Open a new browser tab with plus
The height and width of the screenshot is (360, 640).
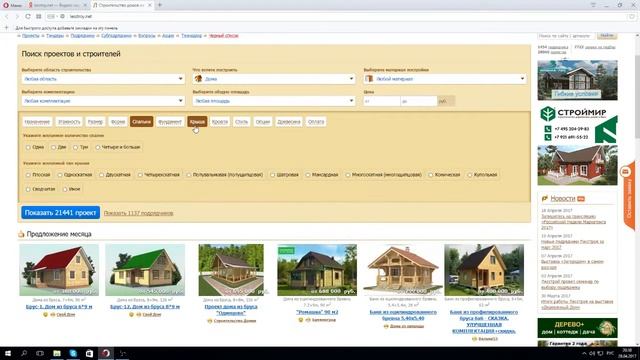[160, 5]
